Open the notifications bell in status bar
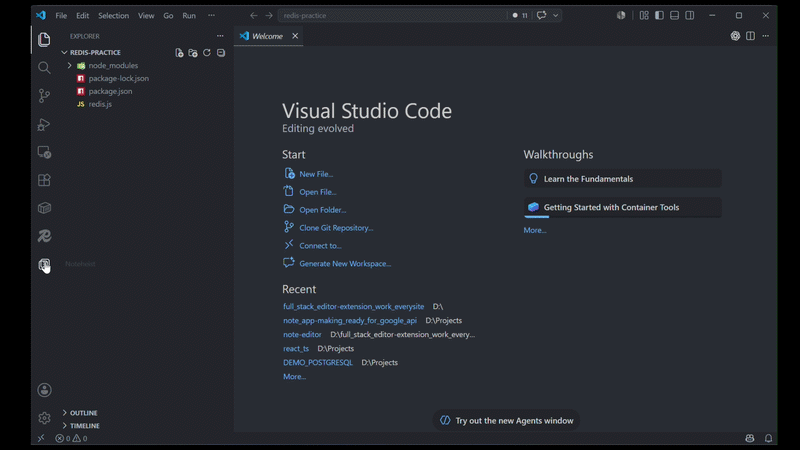Screen dimensions: 800x450 [768, 438]
